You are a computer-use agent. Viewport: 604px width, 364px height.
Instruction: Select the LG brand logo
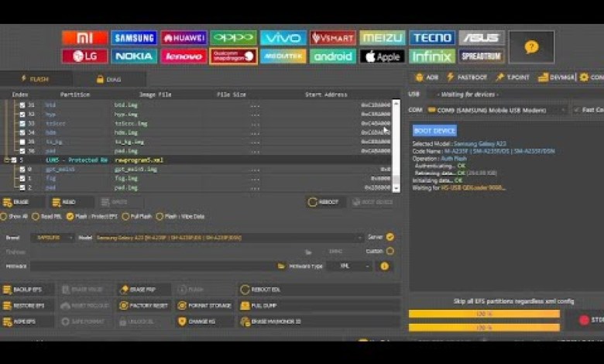84,57
